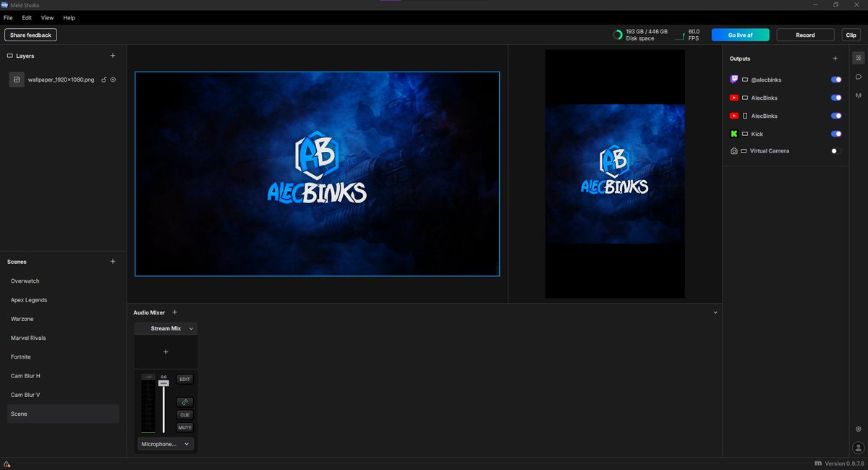Disable the @alecbinks Twitch output toggle
This screenshot has width=868, height=470.
pos(836,80)
